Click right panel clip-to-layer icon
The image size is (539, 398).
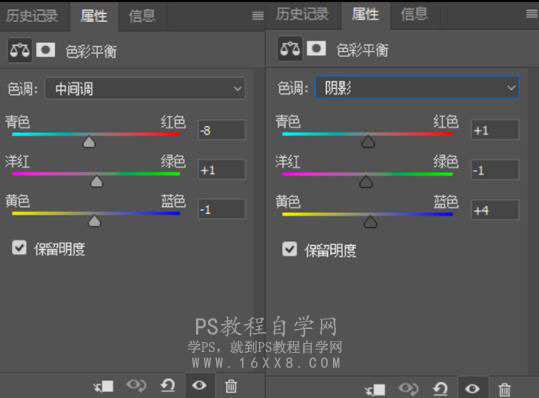pyautogui.click(x=375, y=390)
